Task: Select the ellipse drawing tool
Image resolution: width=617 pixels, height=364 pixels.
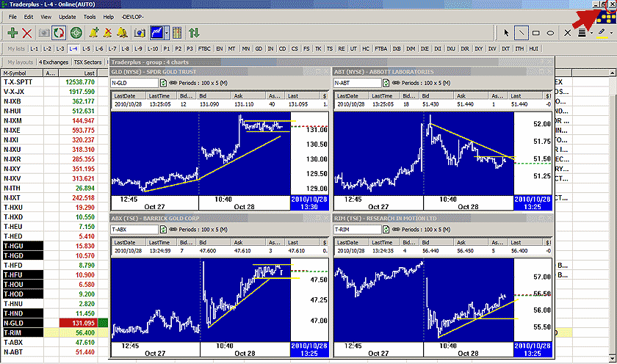Action: (550, 33)
